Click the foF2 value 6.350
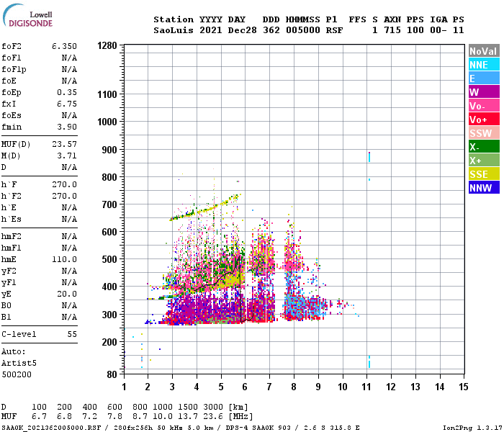This screenshot has width=504, height=432. pos(64,46)
